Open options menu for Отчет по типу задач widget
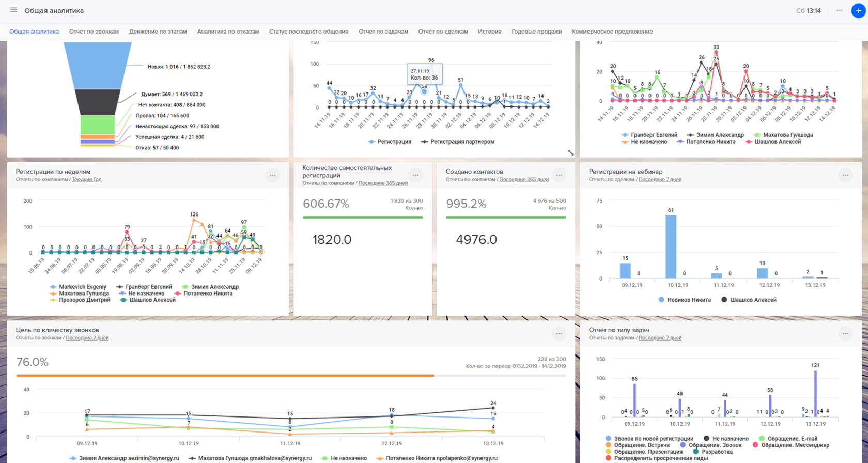 tap(845, 334)
